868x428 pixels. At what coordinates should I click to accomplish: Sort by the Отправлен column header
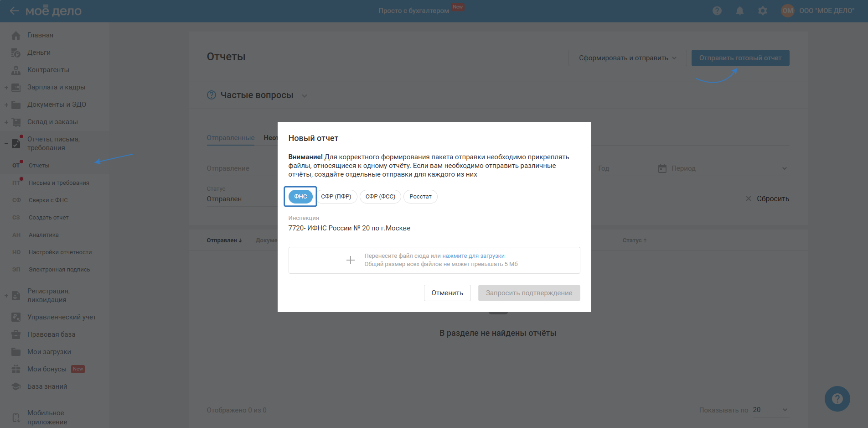(224, 240)
